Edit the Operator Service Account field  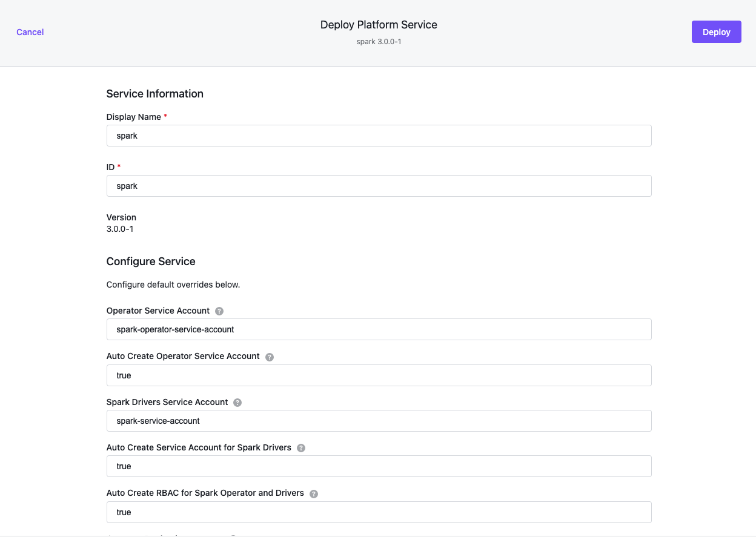click(379, 329)
